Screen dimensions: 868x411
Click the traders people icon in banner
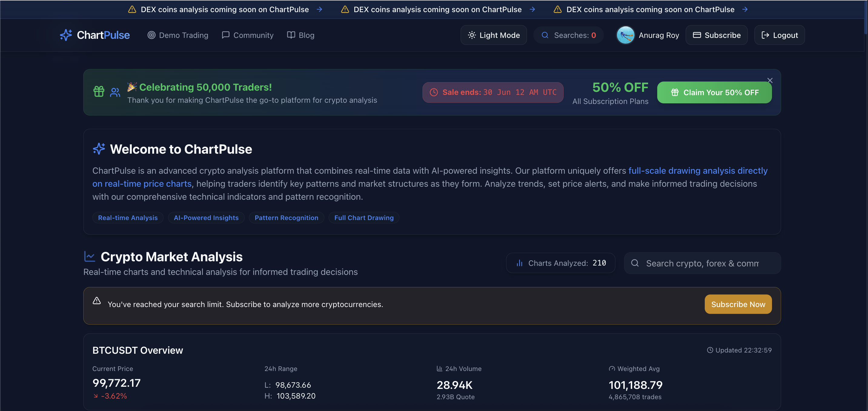[x=115, y=92]
